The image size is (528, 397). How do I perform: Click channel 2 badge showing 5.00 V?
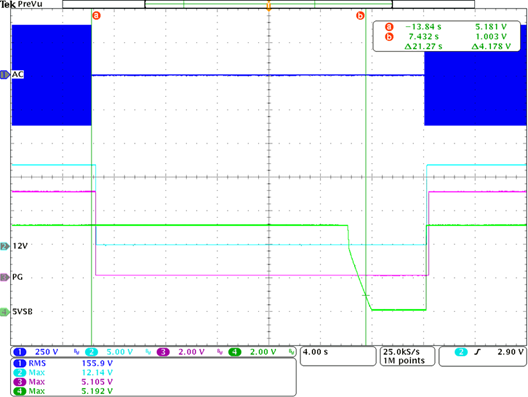click(x=109, y=352)
